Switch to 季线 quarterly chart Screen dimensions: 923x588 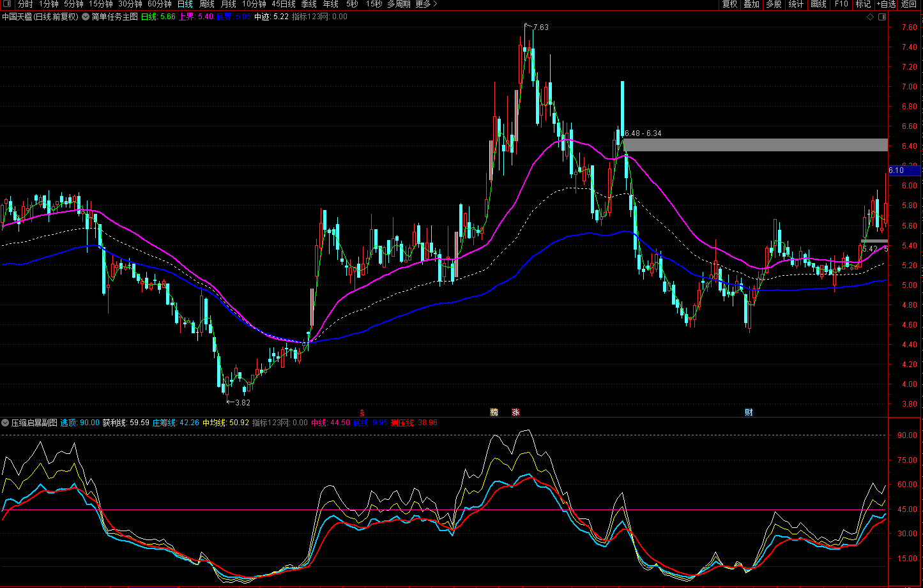pos(309,4)
